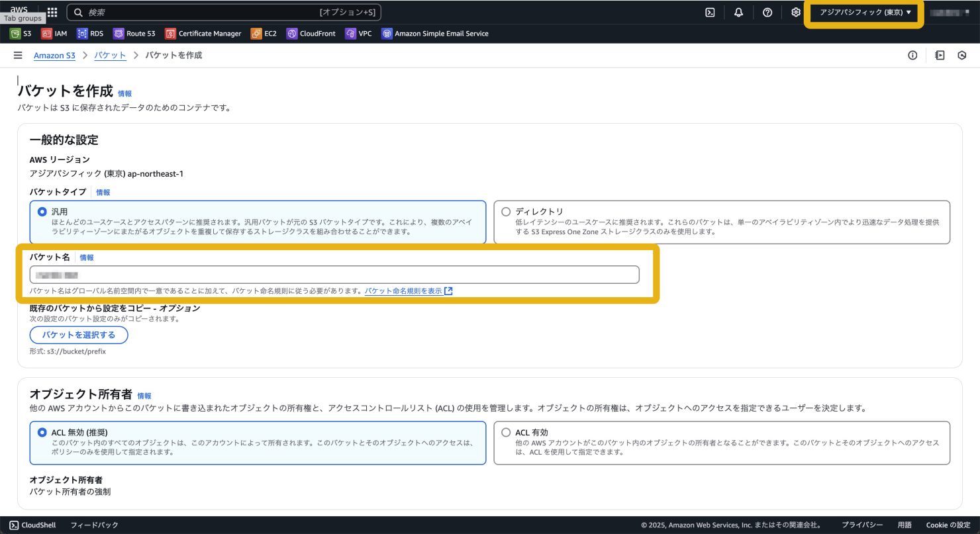
Task: Open settings gear icon in header
Action: tap(796, 12)
